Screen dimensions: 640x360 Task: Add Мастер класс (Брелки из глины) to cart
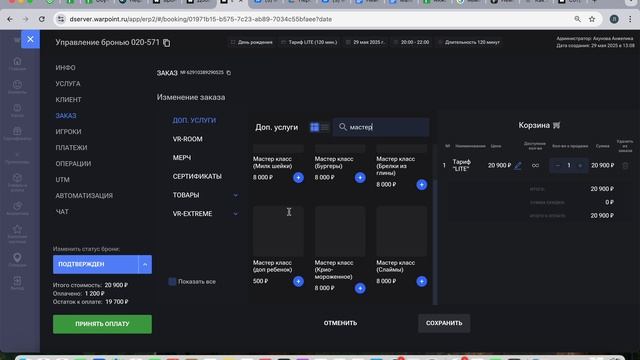point(422,184)
